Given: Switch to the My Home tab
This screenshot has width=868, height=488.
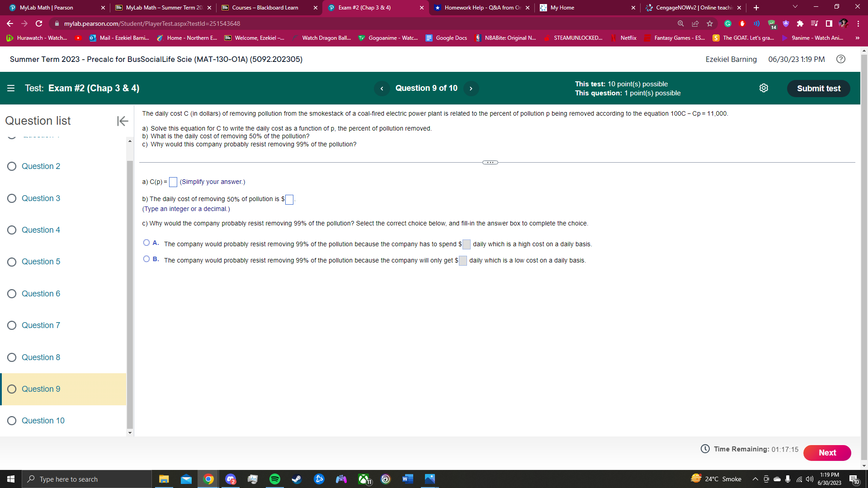Looking at the screenshot, I should click(562, 8).
